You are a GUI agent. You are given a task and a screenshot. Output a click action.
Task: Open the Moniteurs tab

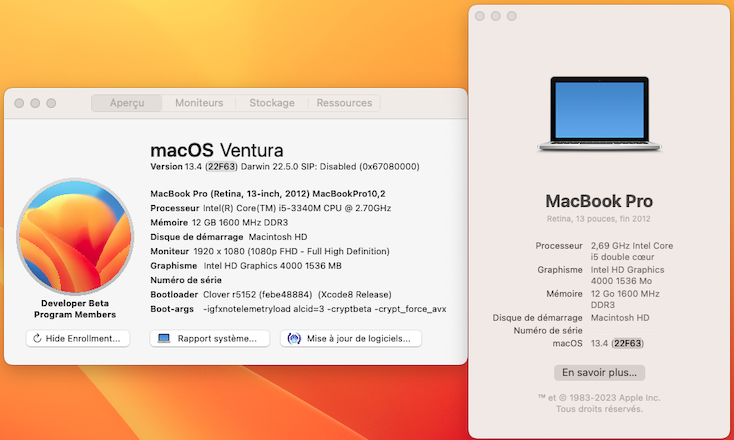click(x=199, y=103)
